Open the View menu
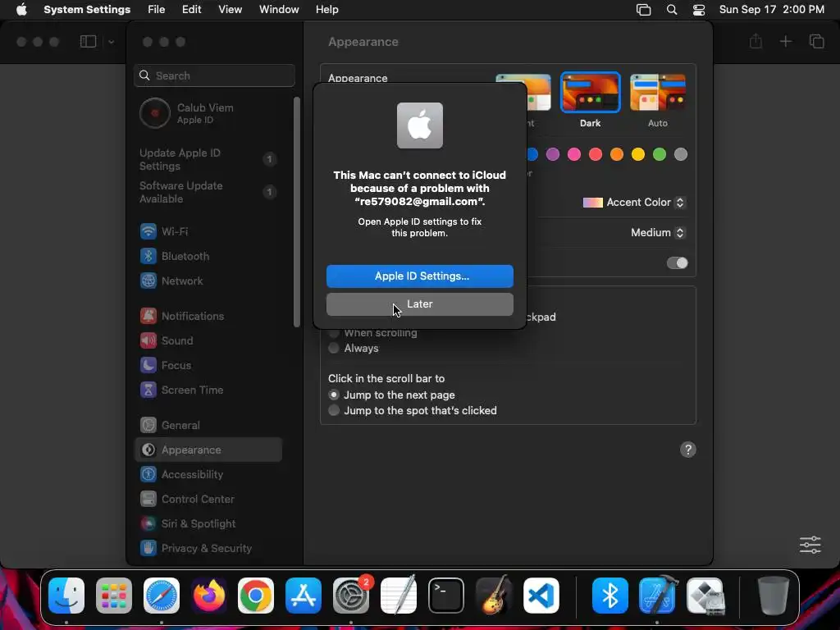The height and width of the screenshot is (630, 840). click(x=231, y=10)
